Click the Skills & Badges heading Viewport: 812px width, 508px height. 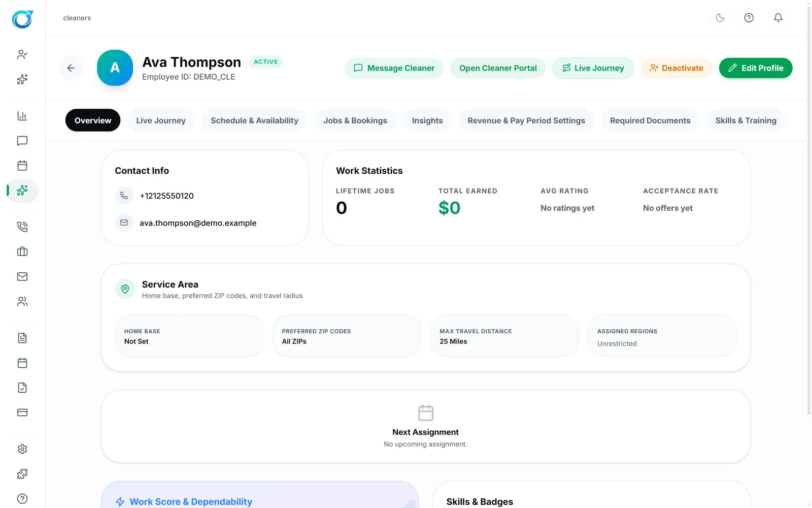pyautogui.click(x=480, y=502)
